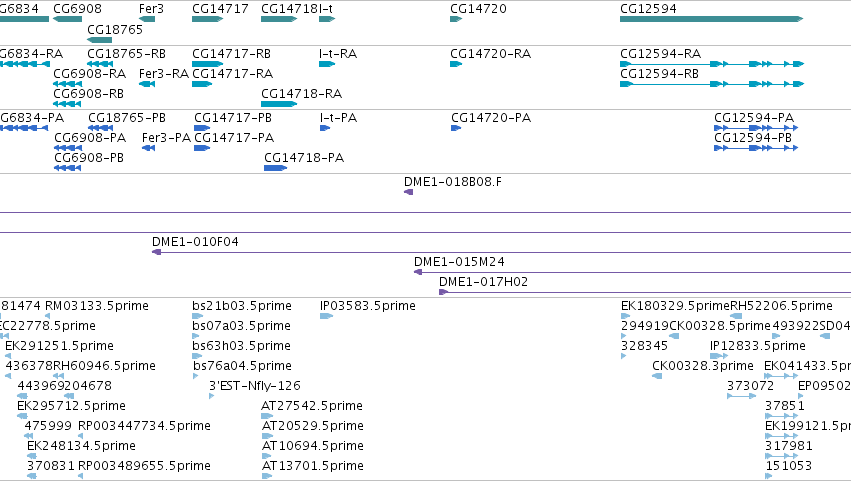
Task: Click the CG6908-PA protein label
Action: click(x=90, y=138)
